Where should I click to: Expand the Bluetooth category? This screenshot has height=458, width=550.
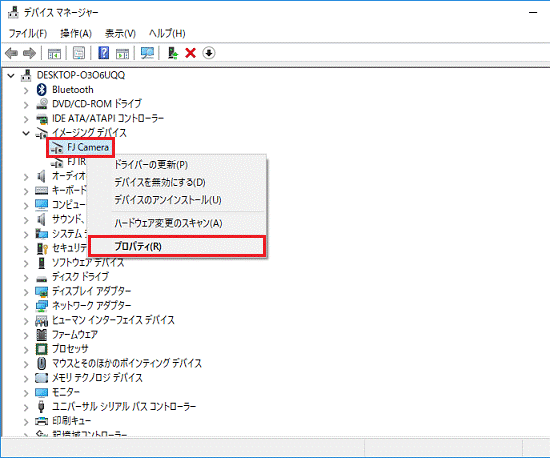[26, 90]
